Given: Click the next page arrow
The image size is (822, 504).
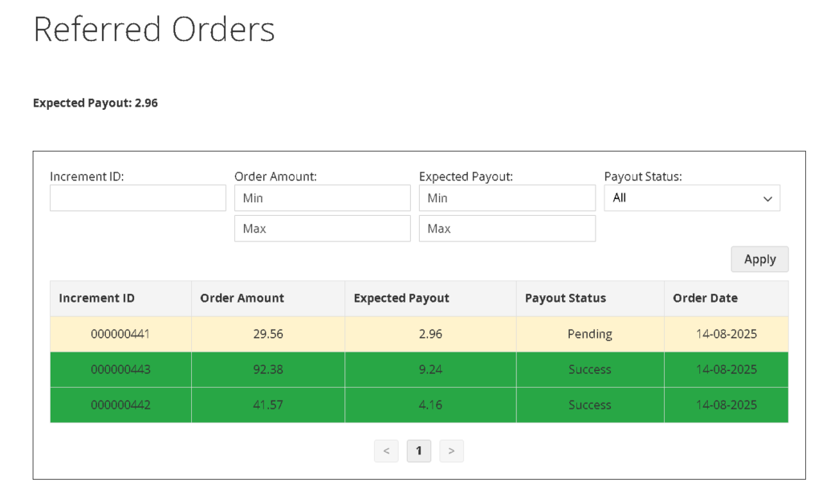Looking at the screenshot, I should pos(451,450).
